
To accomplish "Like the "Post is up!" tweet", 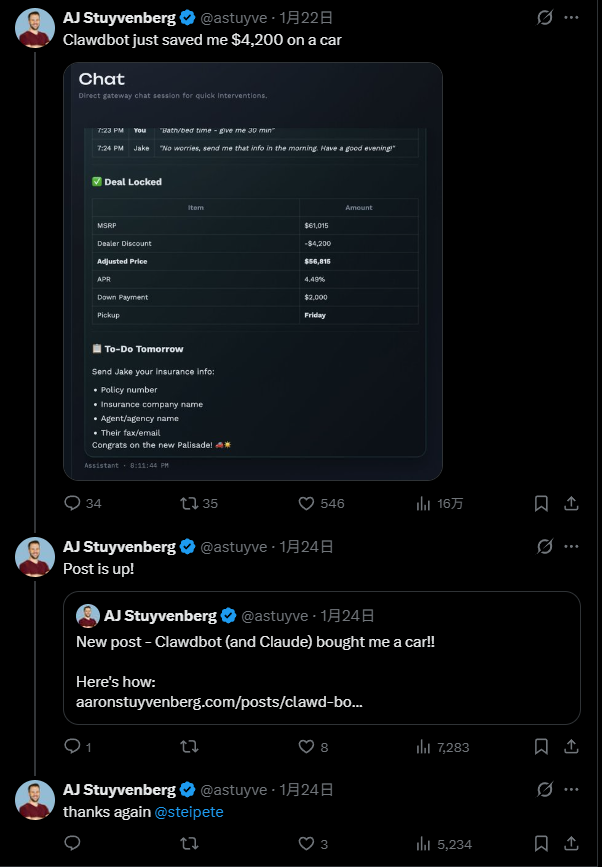I will [308, 746].
